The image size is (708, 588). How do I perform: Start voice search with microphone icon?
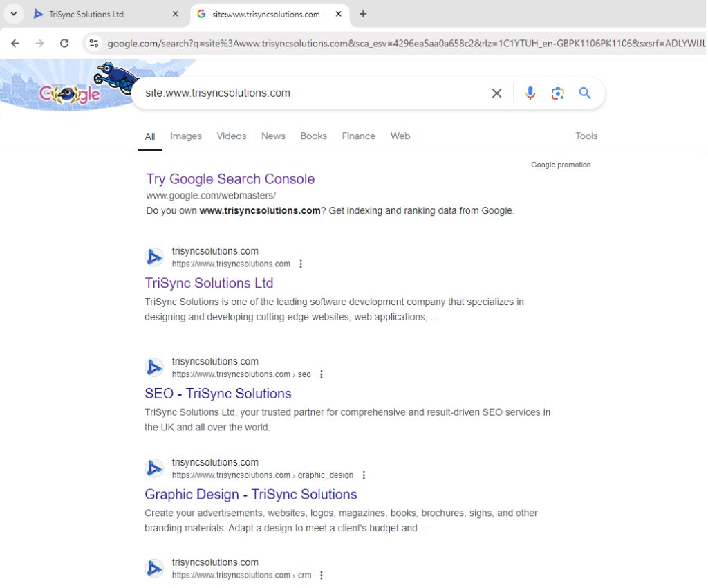530,93
